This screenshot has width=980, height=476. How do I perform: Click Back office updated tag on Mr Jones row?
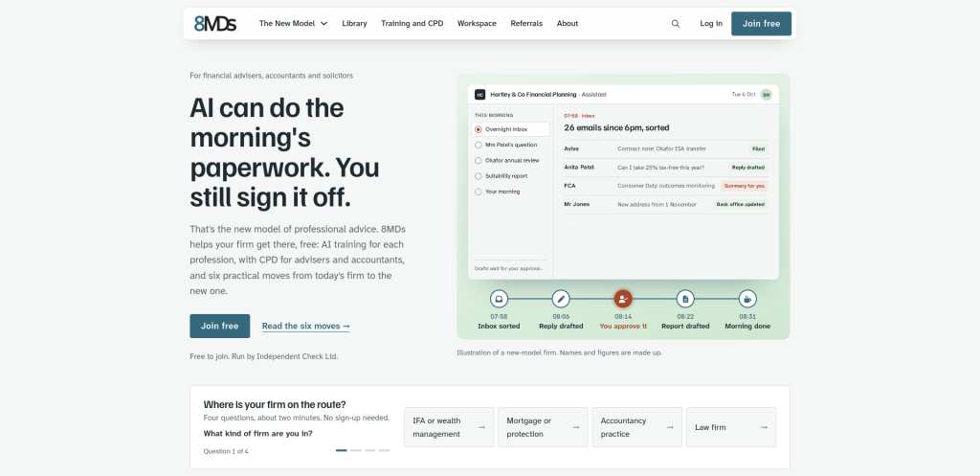pyautogui.click(x=741, y=205)
